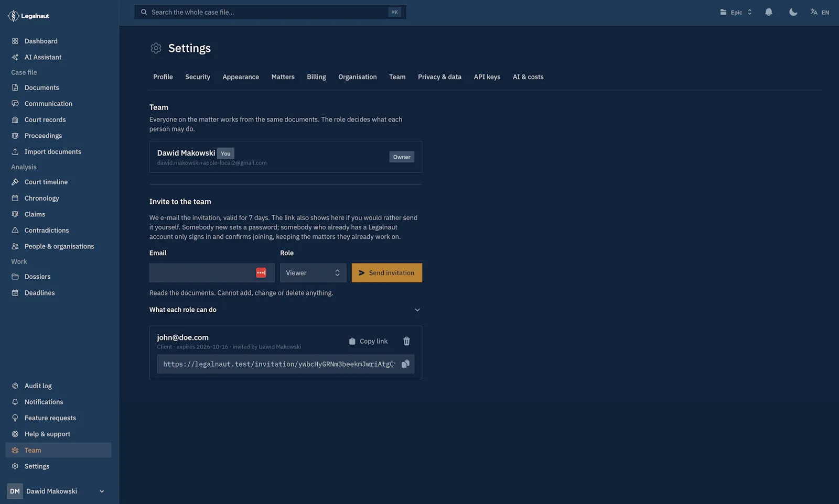Open the API keys tab
The width and height of the screenshot is (839, 504).
[x=487, y=77]
